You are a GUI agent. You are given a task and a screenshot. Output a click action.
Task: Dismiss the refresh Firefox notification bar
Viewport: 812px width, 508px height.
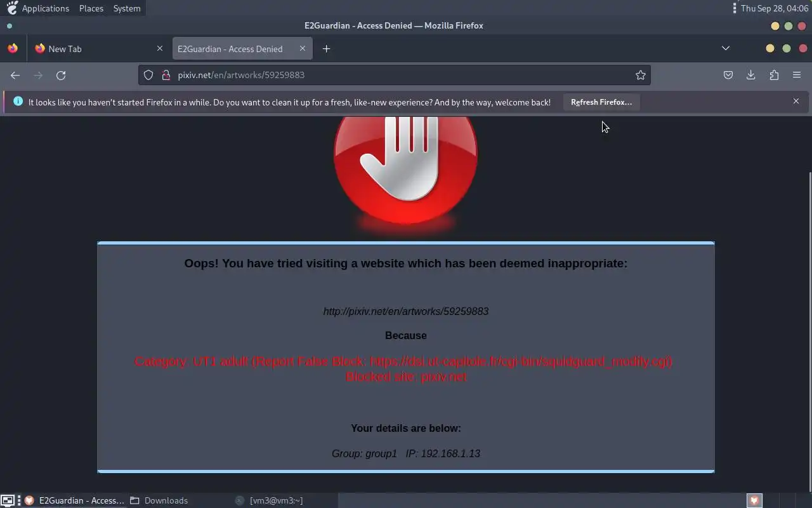(x=796, y=102)
